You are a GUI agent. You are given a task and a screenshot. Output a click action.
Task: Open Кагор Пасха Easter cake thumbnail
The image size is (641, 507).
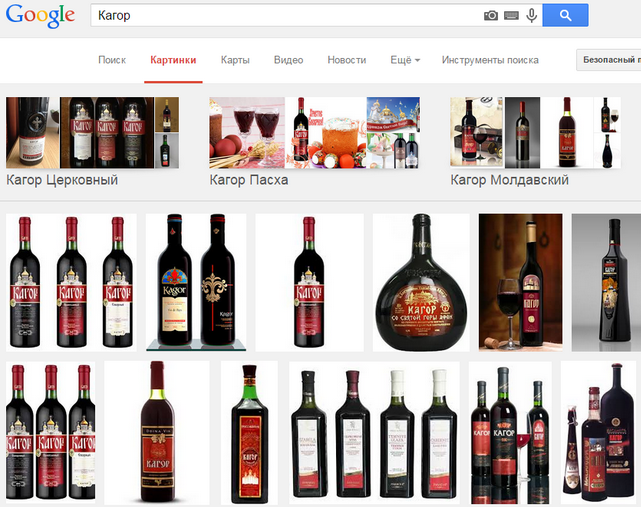(x=326, y=132)
